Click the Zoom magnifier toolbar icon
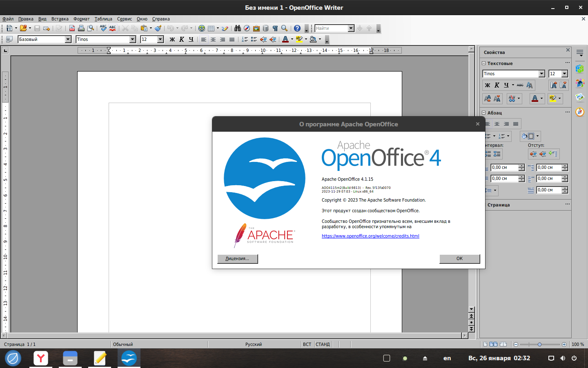The width and height of the screenshot is (588, 368). (x=285, y=28)
